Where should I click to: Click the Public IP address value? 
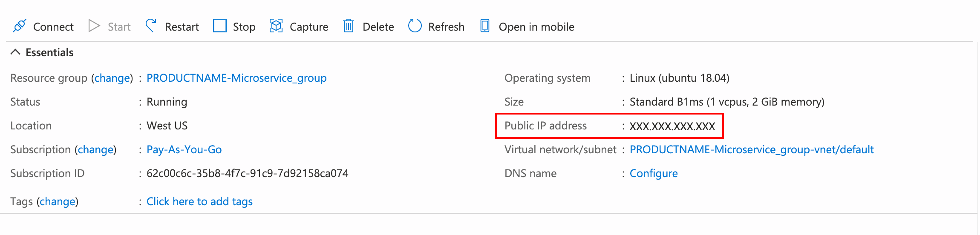pyautogui.click(x=672, y=126)
